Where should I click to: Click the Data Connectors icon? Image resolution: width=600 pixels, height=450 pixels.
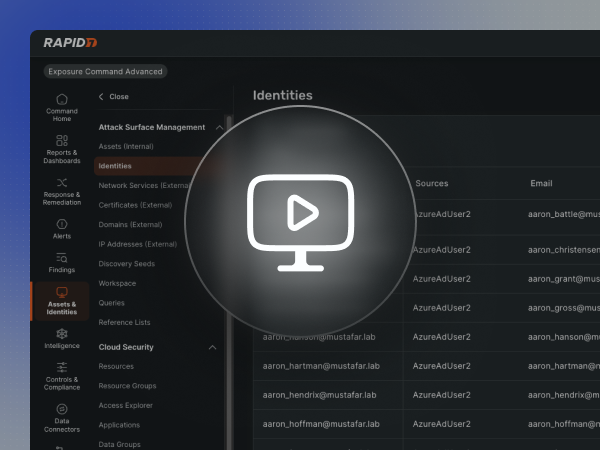[x=62, y=409]
